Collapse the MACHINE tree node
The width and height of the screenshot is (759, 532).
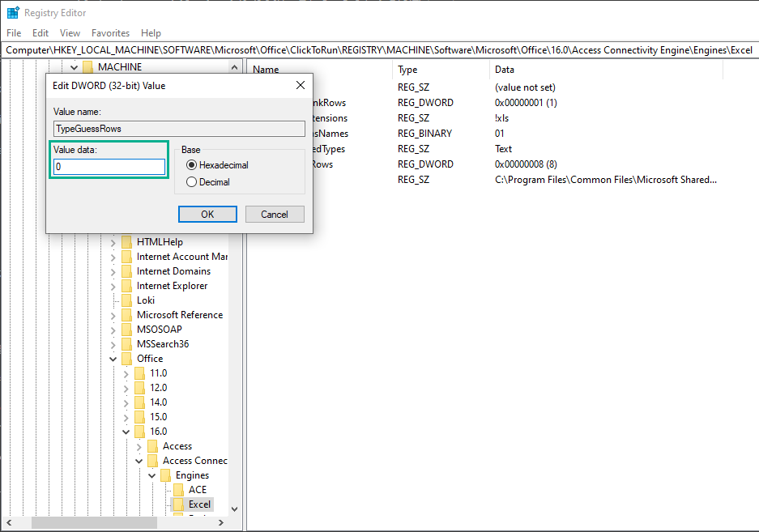click(x=73, y=66)
